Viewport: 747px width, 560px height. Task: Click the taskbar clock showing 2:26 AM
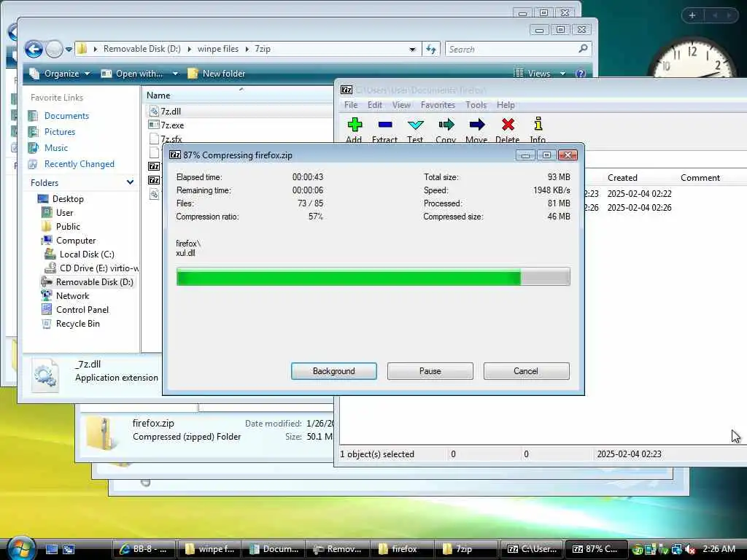(x=719, y=549)
